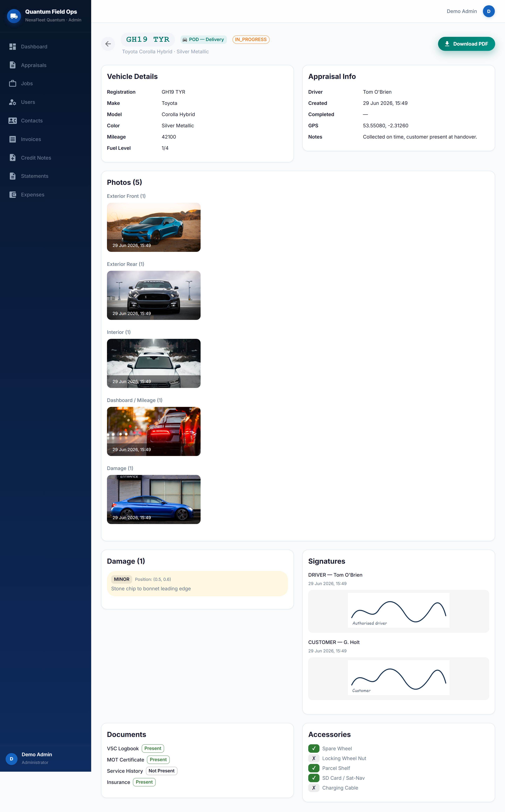505x812 pixels.
Task: Open the Damage photo thumbnail
Action: (x=154, y=499)
